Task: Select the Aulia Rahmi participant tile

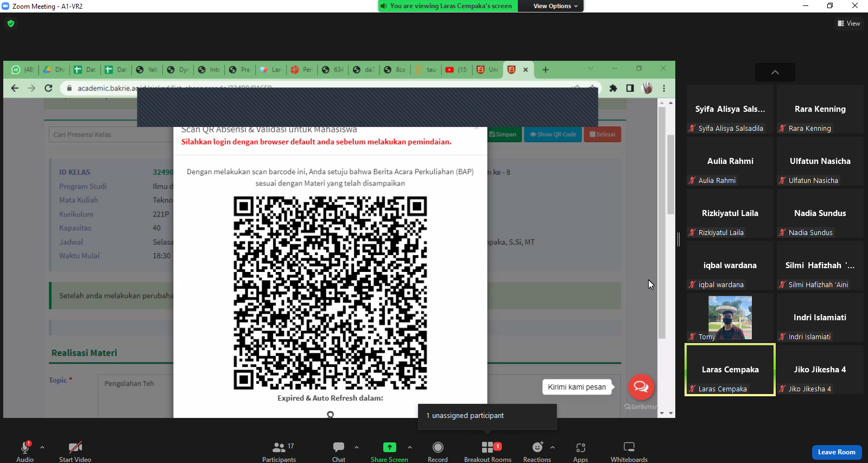Action: click(730, 161)
